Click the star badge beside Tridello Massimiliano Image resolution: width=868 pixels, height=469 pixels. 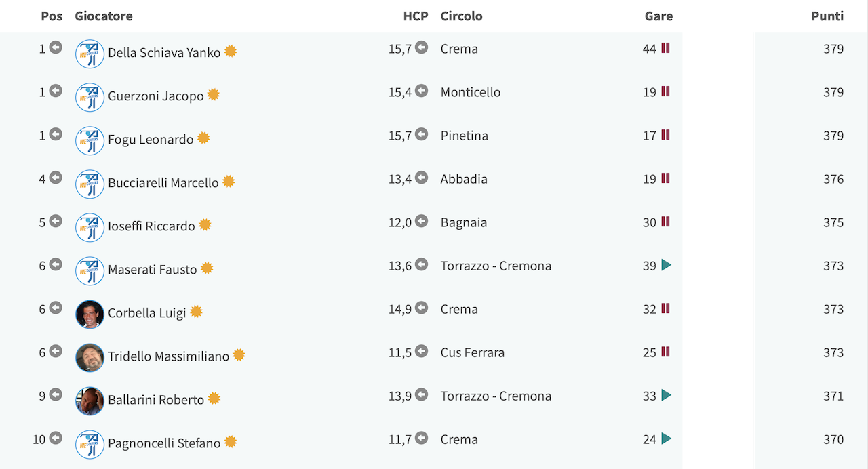tap(239, 355)
